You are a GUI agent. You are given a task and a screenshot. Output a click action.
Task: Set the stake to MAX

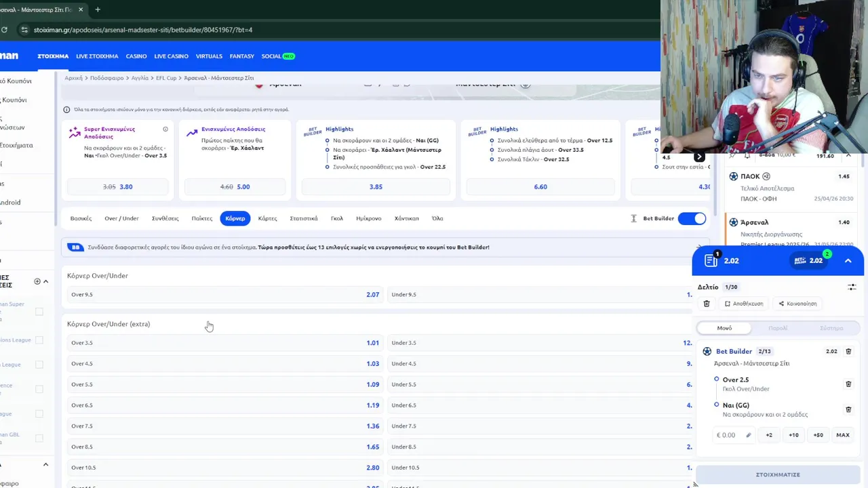[x=843, y=435]
